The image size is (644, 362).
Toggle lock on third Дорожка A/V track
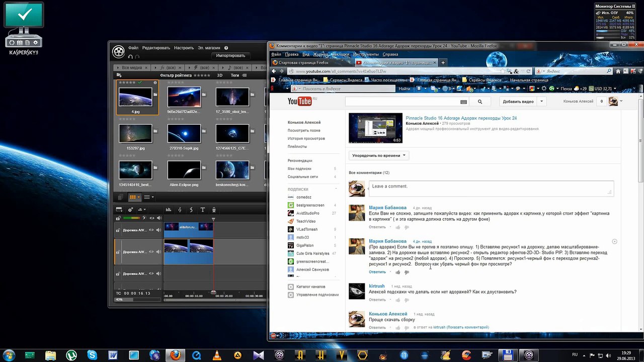point(118,274)
